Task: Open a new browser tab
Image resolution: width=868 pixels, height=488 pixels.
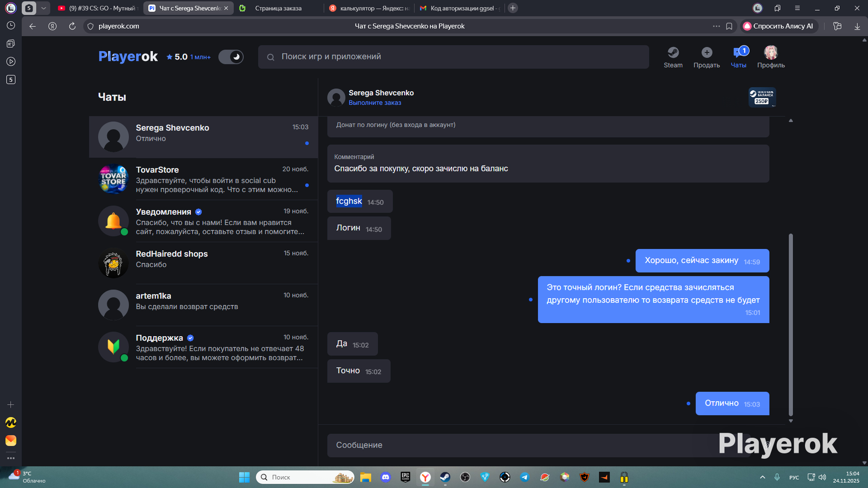Action: pyautogui.click(x=513, y=8)
